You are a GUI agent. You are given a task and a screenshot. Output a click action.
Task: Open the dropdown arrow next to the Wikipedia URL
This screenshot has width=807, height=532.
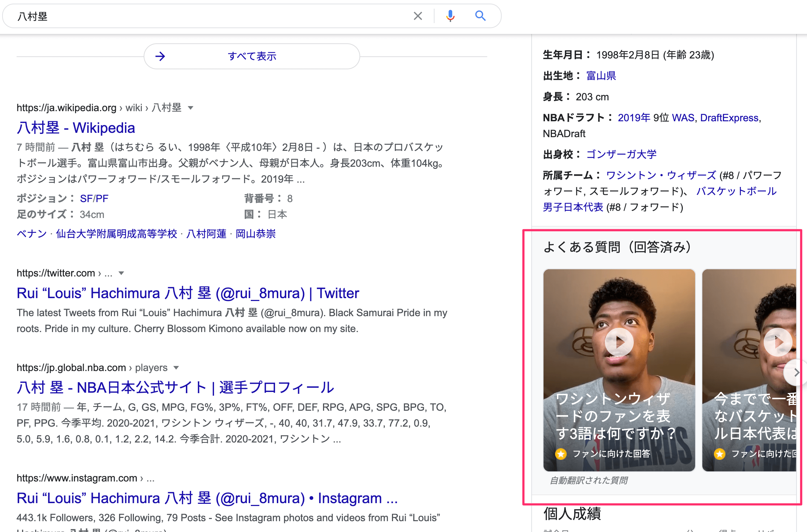[191, 108]
